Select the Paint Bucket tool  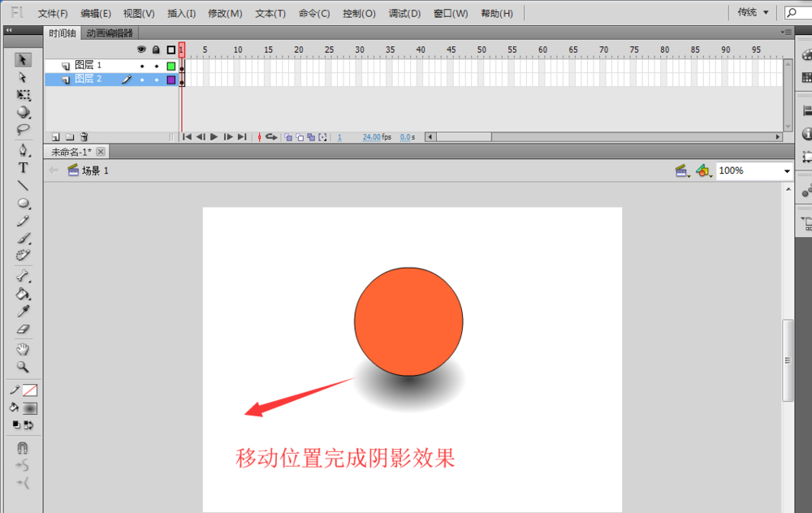tap(23, 294)
